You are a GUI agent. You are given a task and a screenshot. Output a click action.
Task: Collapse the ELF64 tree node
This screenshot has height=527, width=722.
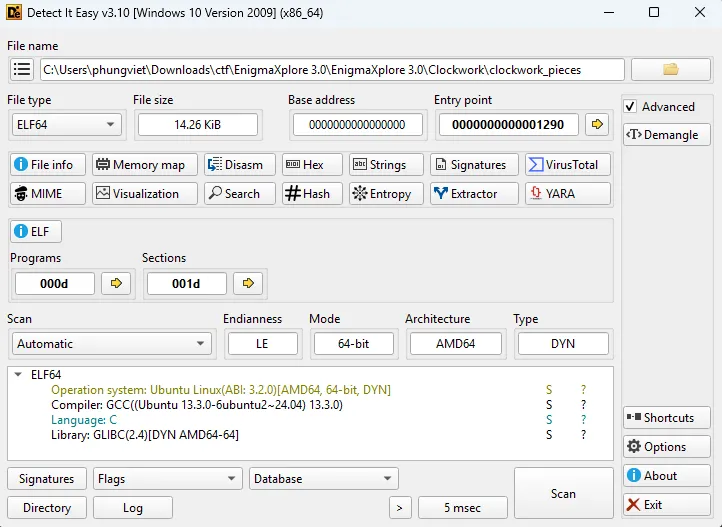pyautogui.click(x=18, y=375)
